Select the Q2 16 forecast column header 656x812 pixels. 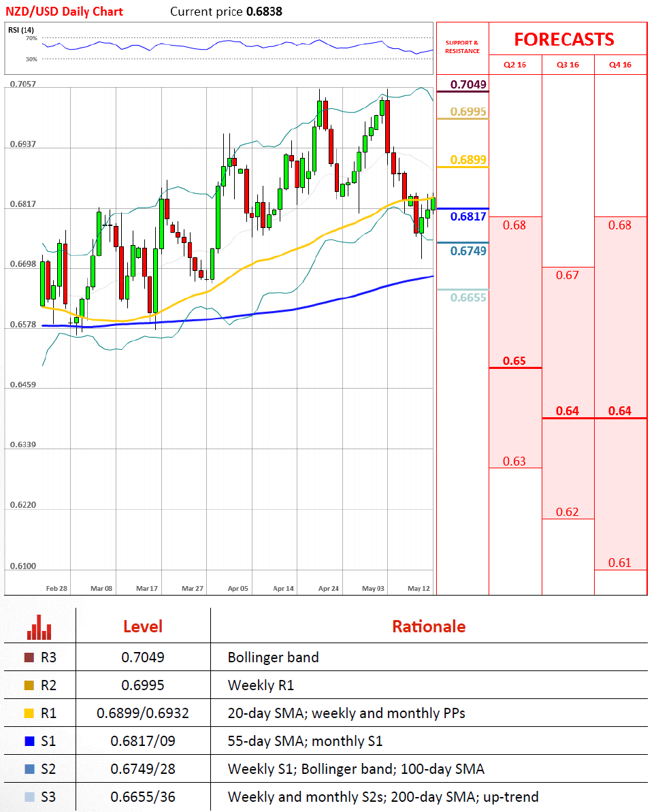coord(514,65)
